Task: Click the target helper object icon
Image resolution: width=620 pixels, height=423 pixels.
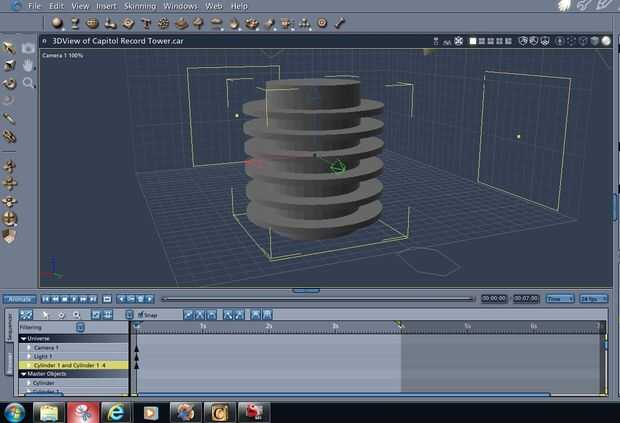Action: 322,23
